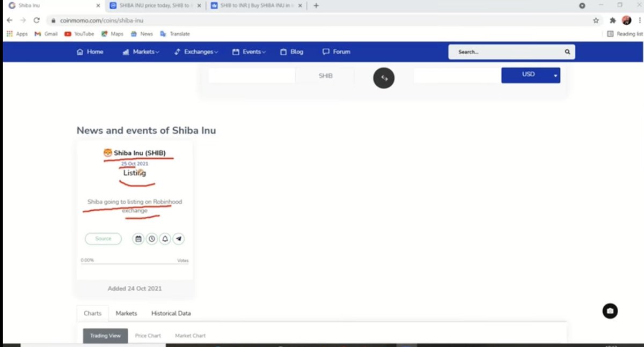
Task: Click the Listing event type text
Action: click(135, 173)
